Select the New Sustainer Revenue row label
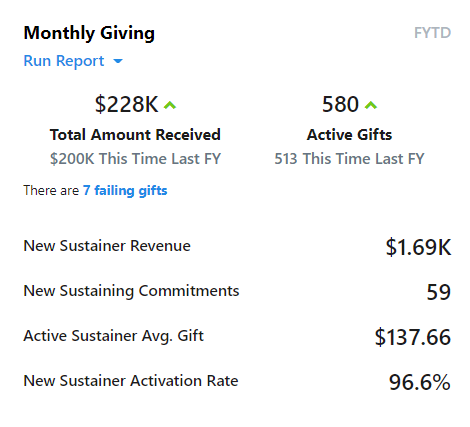Screen dimensions: 470x427 [x=107, y=246]
